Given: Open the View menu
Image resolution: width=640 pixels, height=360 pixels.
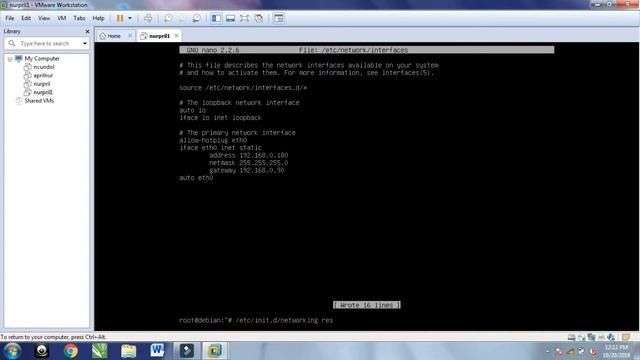Looking at the screenshot, I should (x=44, y=18).
